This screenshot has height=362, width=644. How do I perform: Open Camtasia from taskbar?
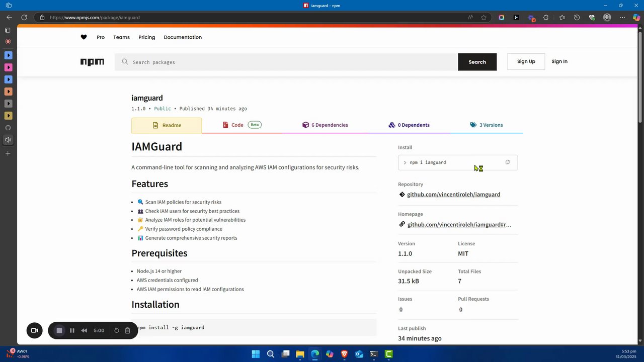[x=389, y=354]
